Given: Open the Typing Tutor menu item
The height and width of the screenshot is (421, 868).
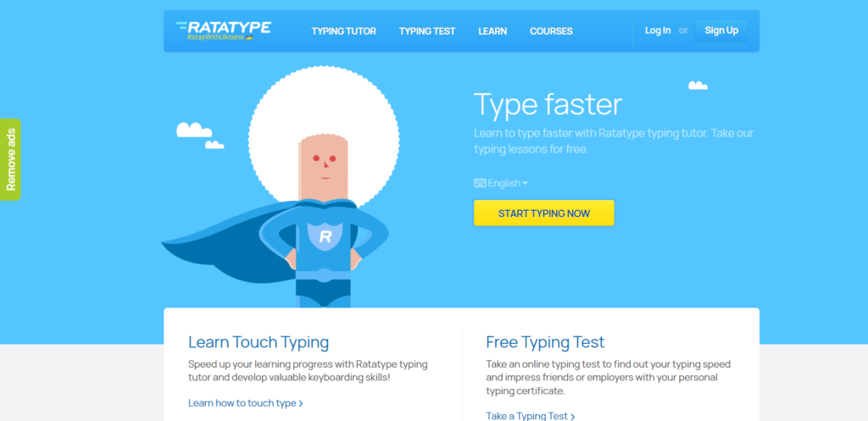Looking at the screenshot, I should click(x=344, y=31).
